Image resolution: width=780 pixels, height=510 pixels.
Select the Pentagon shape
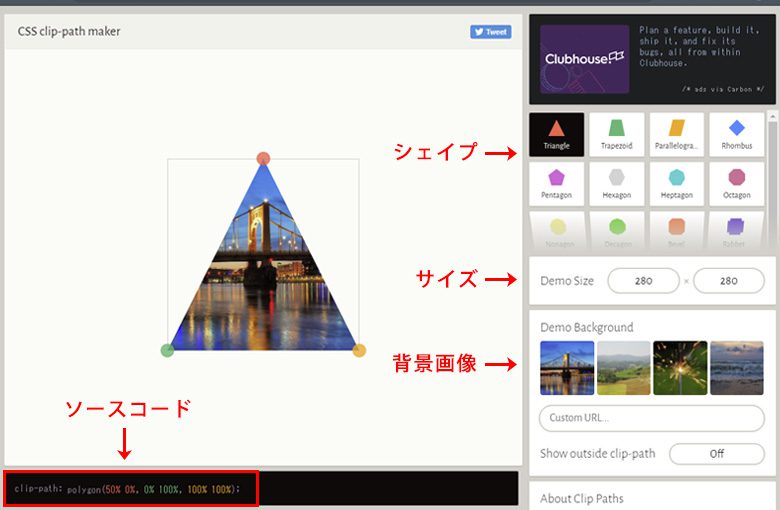[x=557, y=184]
